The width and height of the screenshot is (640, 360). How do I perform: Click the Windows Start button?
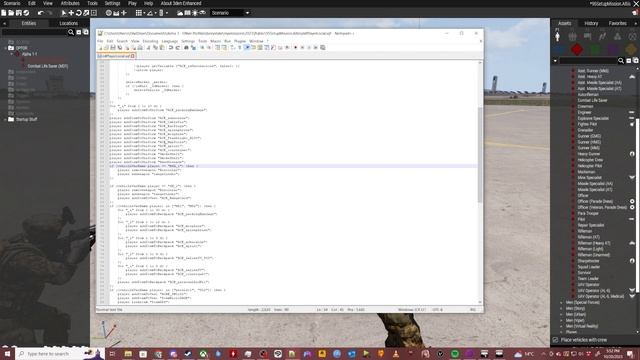(7, 354)
